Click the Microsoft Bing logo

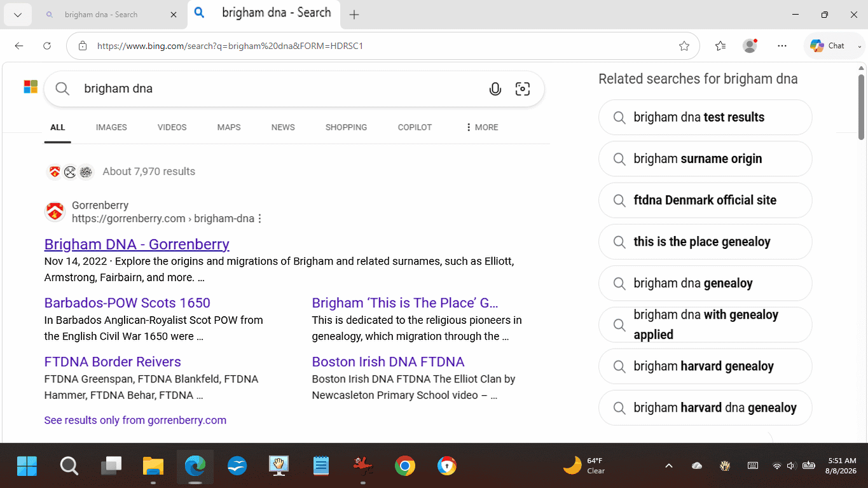(31, 87)
